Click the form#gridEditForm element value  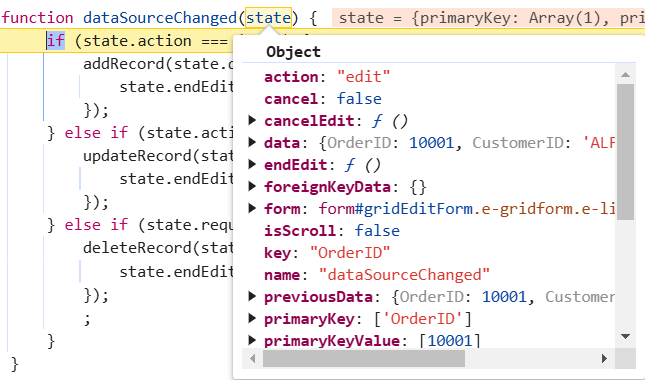467,209
